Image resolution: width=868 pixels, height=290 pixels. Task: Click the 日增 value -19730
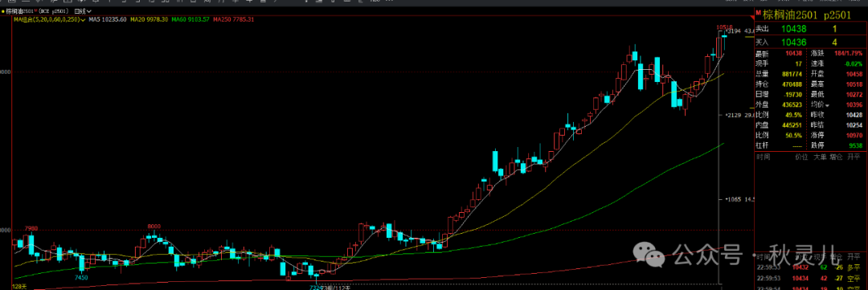[792, 94]
